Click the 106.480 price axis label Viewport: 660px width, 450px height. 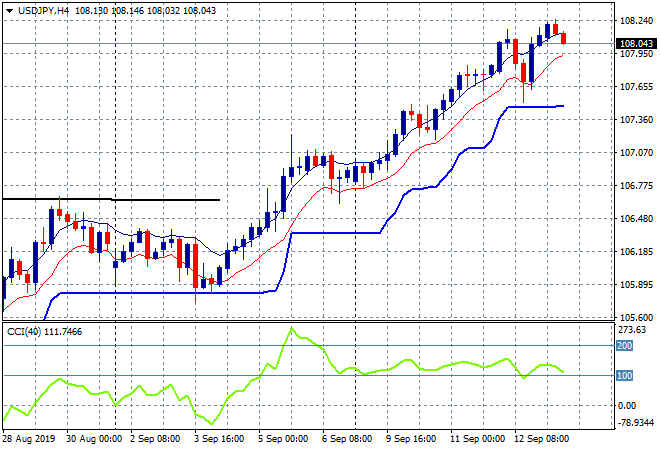(x=636, y=218)
